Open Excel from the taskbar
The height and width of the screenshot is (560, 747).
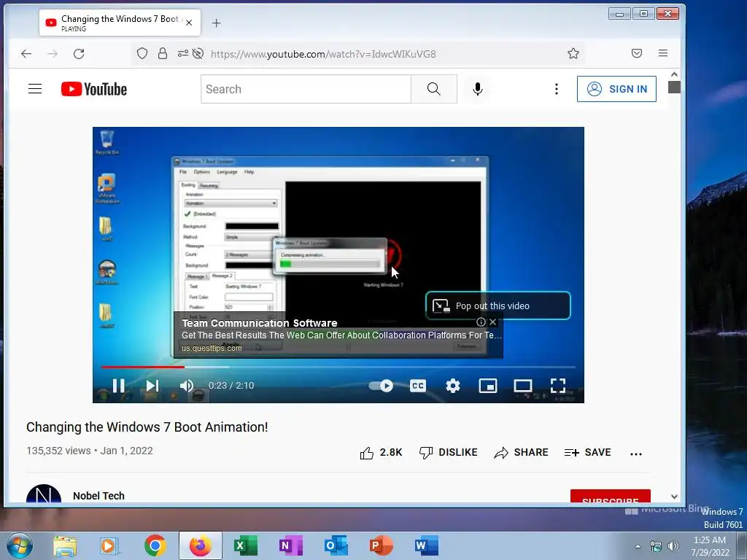coord(246,545)
